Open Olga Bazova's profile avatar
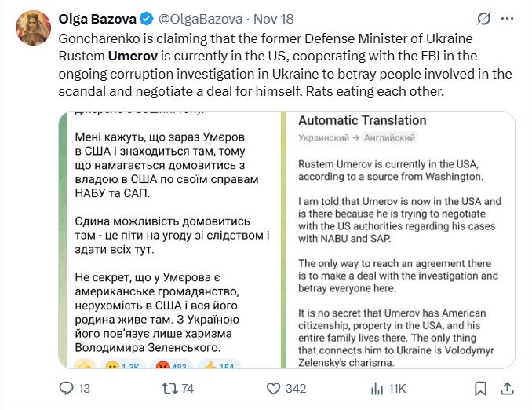The image size is (532, 410). click(33, 29)
